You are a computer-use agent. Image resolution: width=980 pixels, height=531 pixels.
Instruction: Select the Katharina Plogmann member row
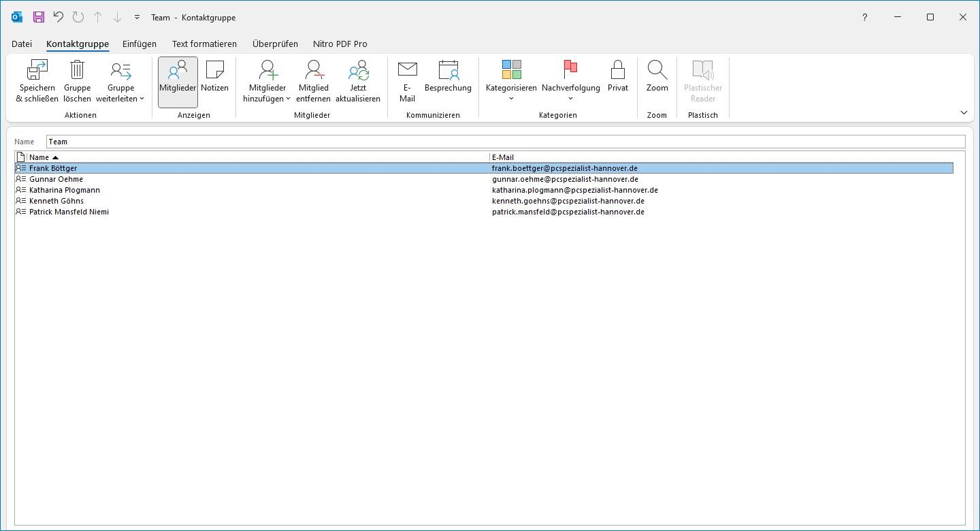(x=65, y=190)
